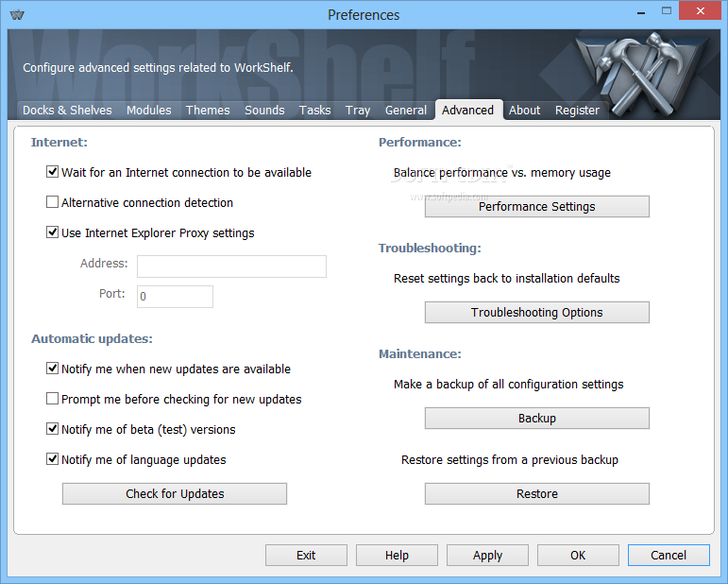The width and height of the screenshot is (728, 584).
Task: Open the Tasks tab
Action: coord(314,111)
